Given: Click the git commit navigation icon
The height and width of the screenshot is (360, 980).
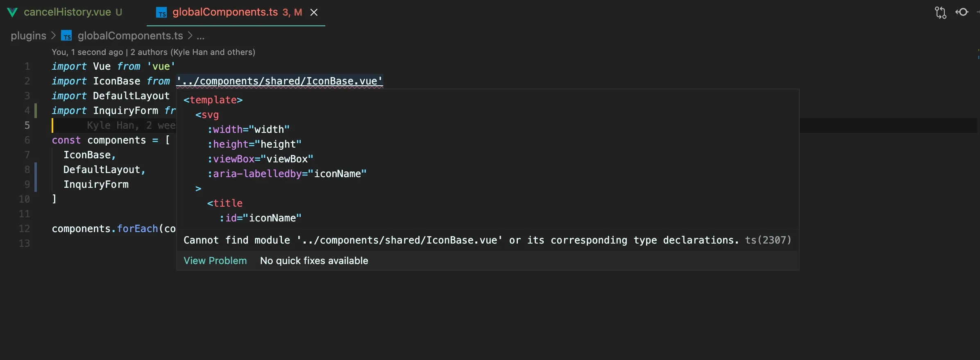Looking at the screenshot, I should 962,12.
